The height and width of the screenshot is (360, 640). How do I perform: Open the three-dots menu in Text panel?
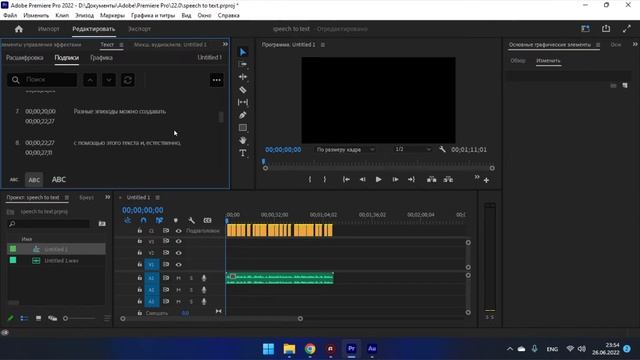(217, 80)
